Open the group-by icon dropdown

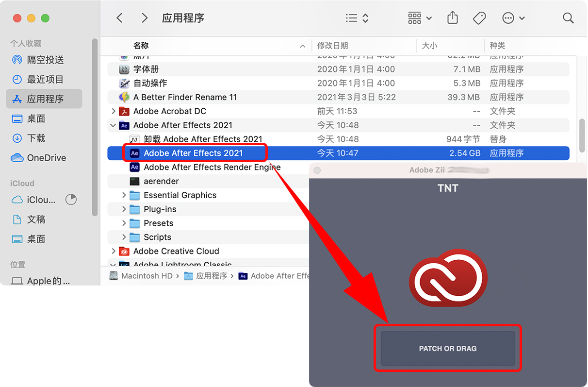pos(420,18)
